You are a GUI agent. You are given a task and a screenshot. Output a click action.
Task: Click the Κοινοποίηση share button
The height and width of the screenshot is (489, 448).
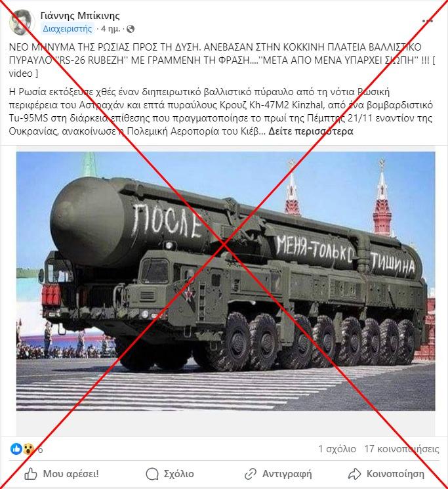click(386, 474)
